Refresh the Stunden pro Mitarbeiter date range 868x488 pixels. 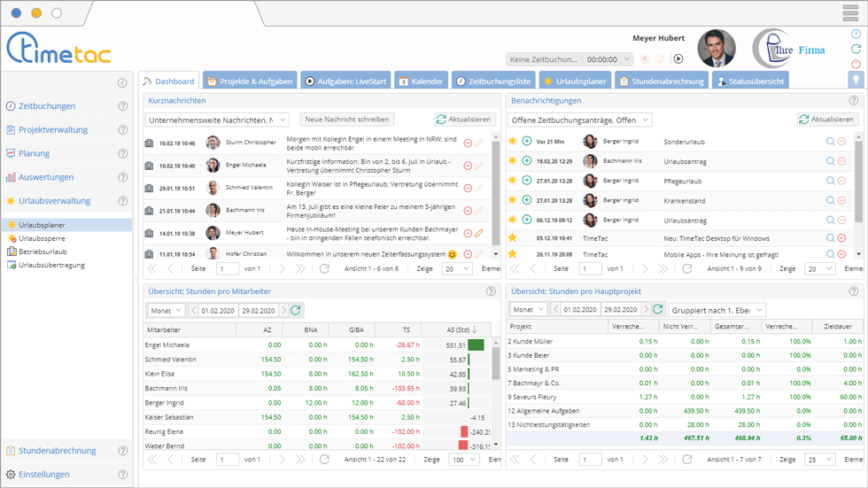(296, 310)
